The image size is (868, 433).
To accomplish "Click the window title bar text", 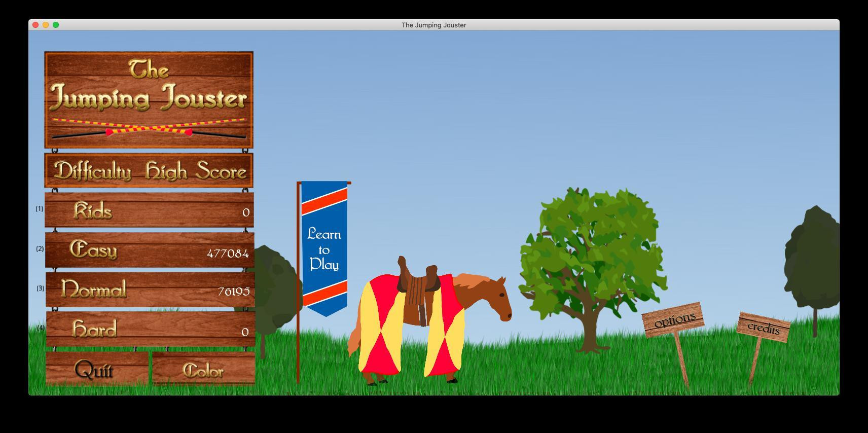I will point(434,25).
